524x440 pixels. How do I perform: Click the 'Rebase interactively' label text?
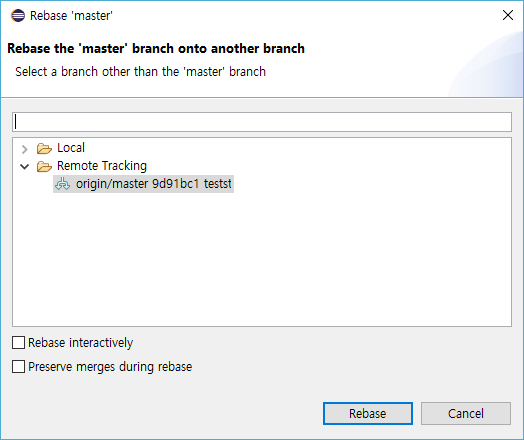(x=81, y=343)
